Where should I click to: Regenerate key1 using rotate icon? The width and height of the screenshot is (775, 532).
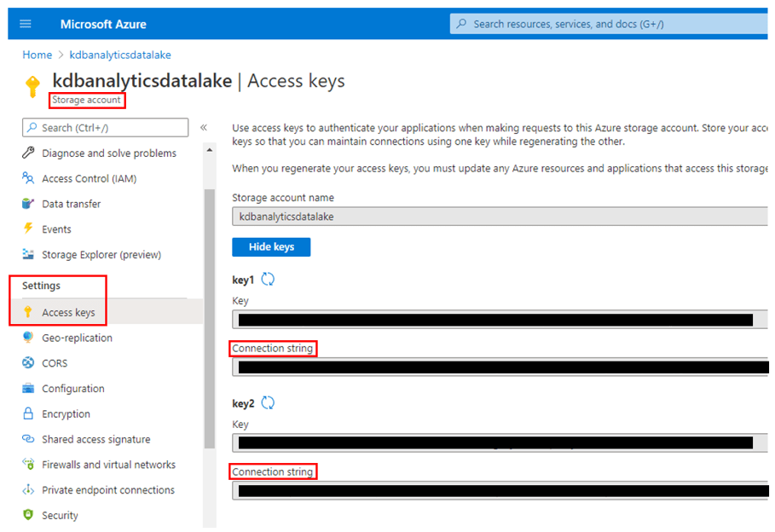click(268, 280)
